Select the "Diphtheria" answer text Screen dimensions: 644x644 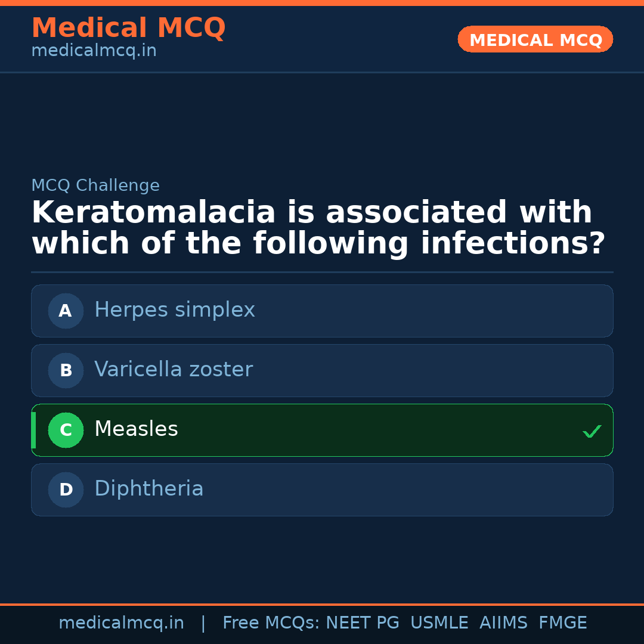(149, 489)
